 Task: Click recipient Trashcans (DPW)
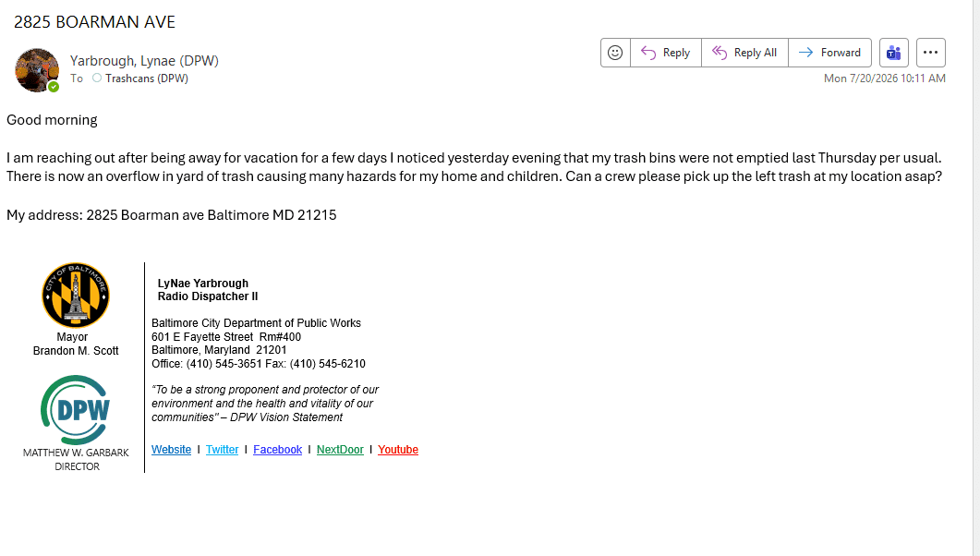pyautogui.click(x=147, y=79)
